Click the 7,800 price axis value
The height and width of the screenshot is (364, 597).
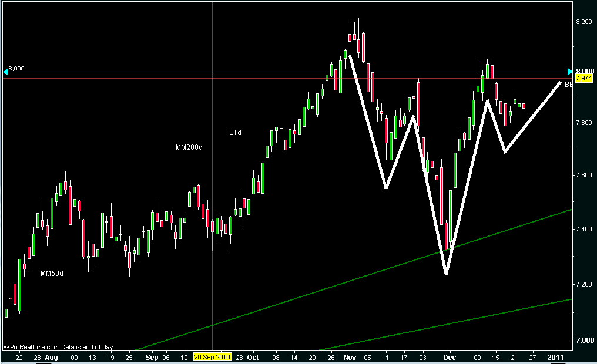[x=585, y=123]
